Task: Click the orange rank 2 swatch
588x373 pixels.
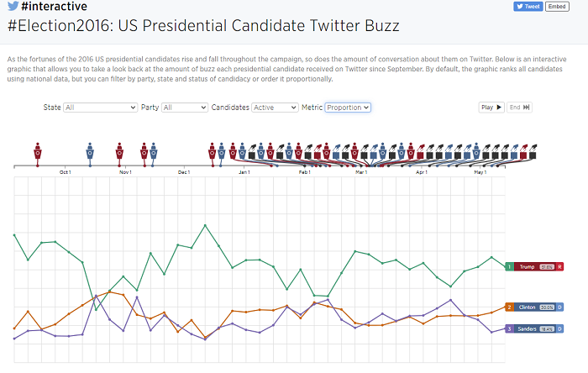Action: pyautogui.click(x=509, y=307)
